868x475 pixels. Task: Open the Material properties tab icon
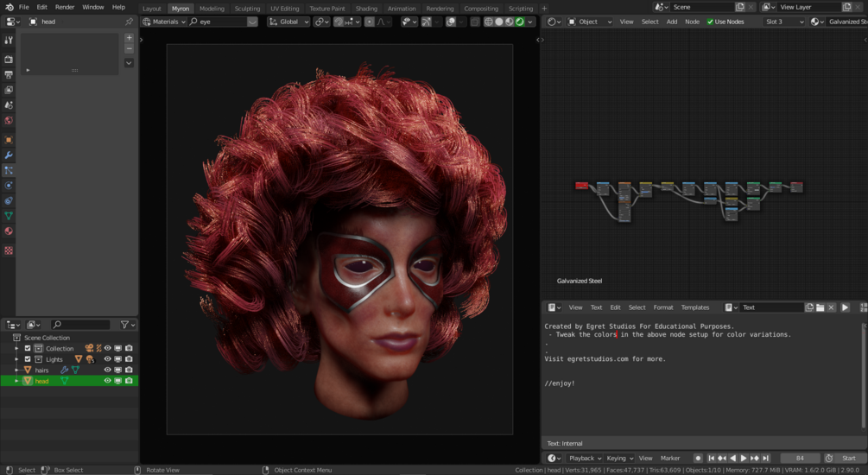point(9,231)
